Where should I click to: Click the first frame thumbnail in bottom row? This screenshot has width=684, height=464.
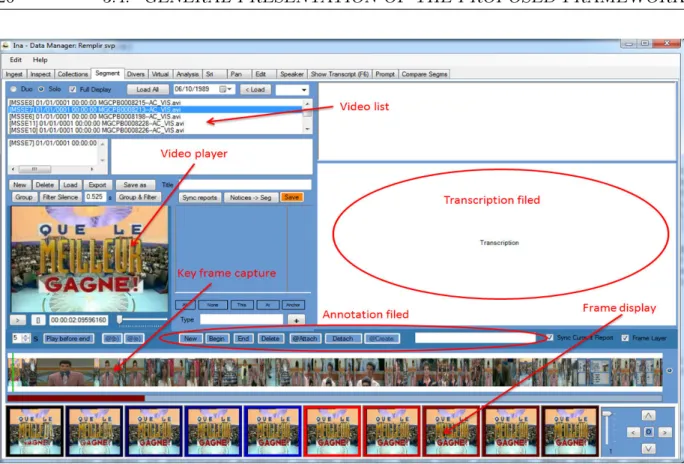(x=35, y=431)
